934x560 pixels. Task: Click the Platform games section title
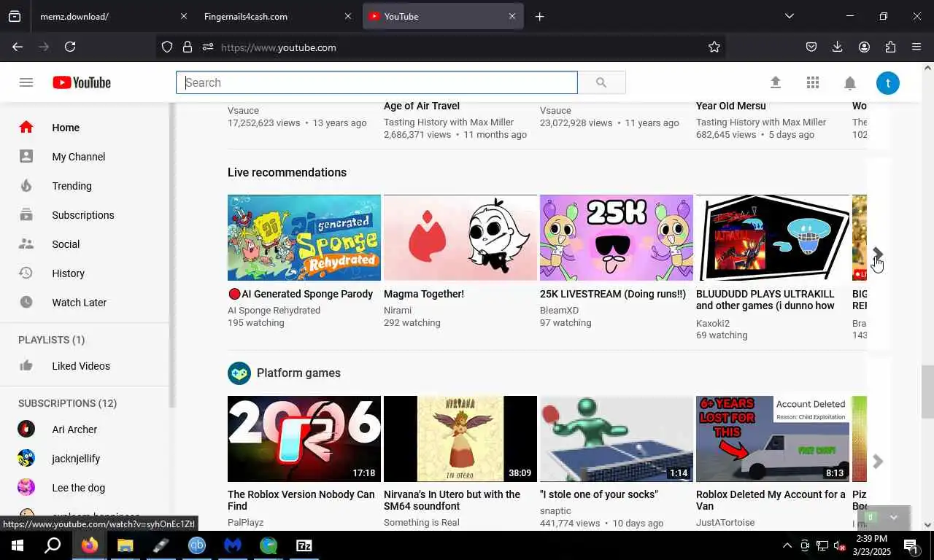(298, 373)
